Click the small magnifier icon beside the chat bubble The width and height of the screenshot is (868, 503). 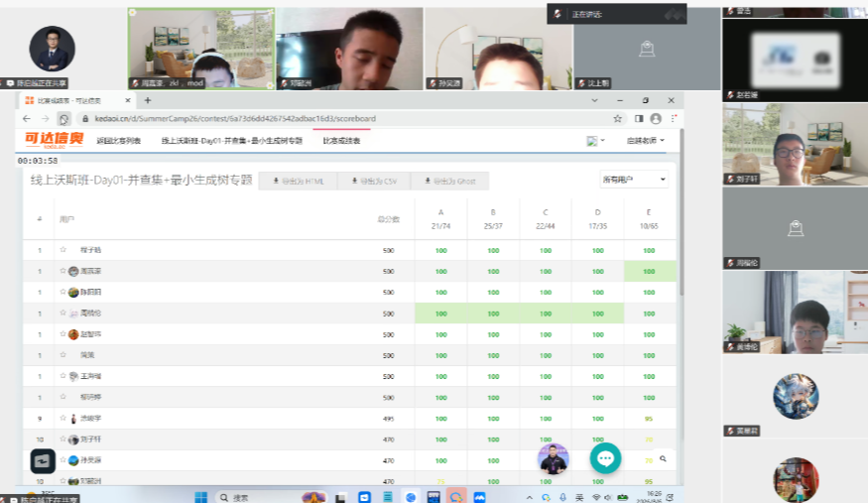tap(663, 458)
